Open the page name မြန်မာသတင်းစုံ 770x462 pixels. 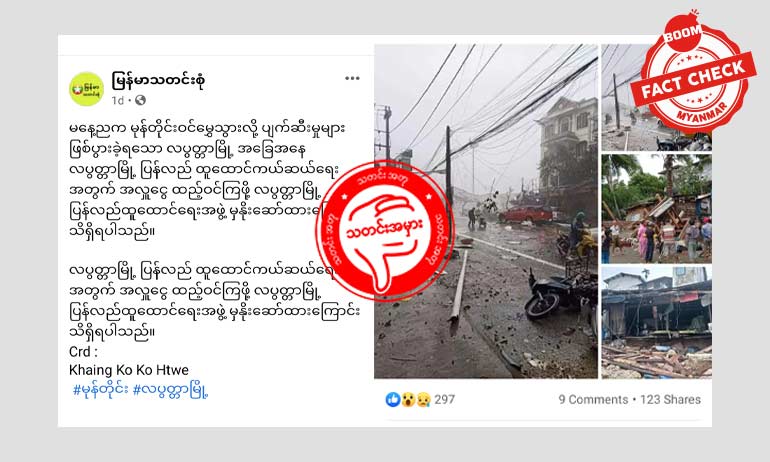(158, 80)
